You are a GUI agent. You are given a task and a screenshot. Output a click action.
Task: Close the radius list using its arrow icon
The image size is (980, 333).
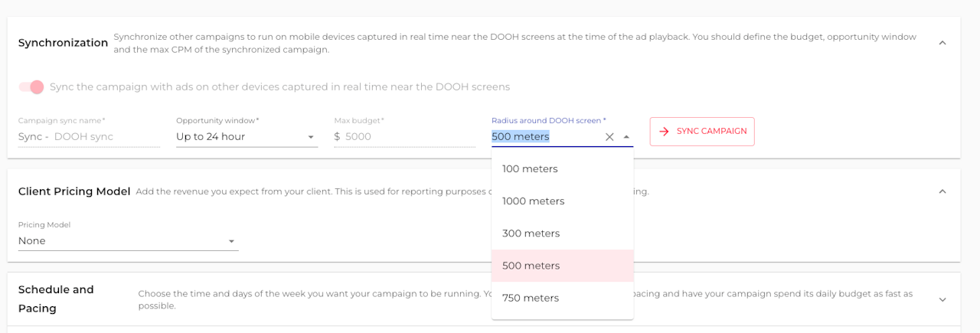pos(626,137)
